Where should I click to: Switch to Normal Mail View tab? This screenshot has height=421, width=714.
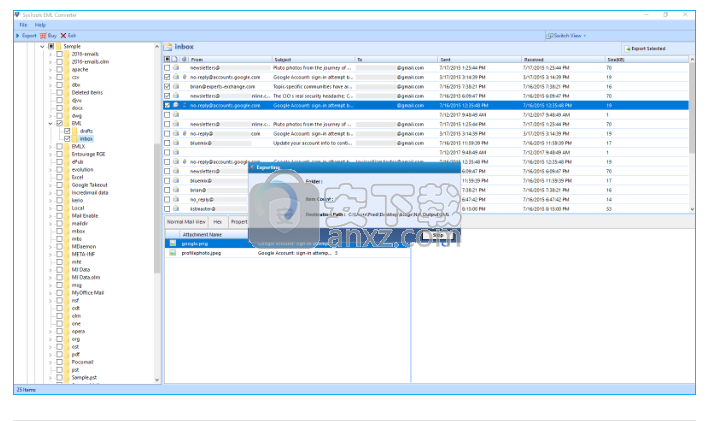(x=186, y=222)
